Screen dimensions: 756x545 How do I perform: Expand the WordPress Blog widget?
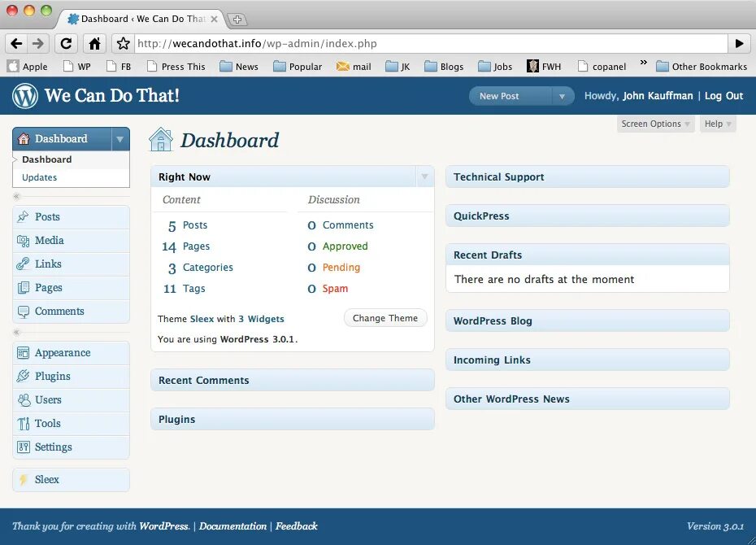[587, 321]
